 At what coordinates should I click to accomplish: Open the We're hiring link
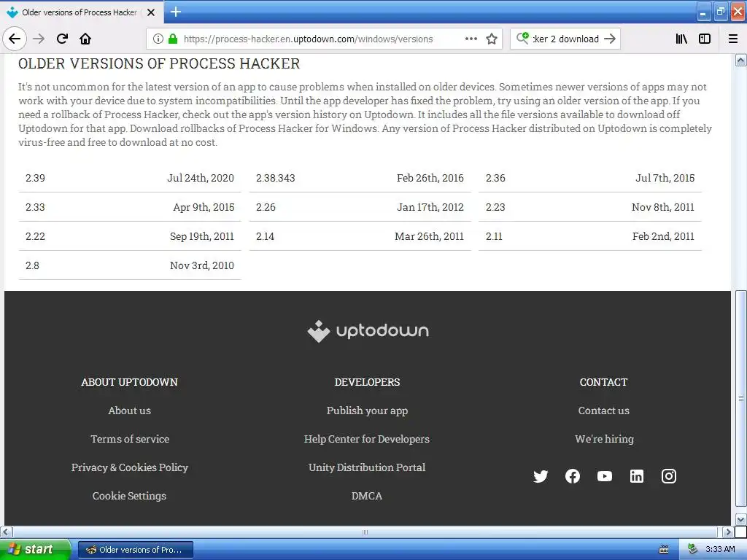pyautogui.click(x=604, y=439)
